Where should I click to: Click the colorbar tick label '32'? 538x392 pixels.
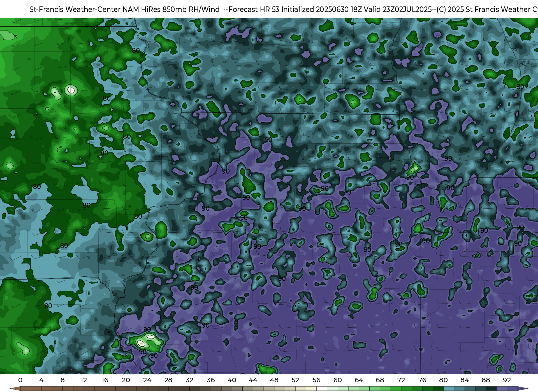[x=189, y=380]
